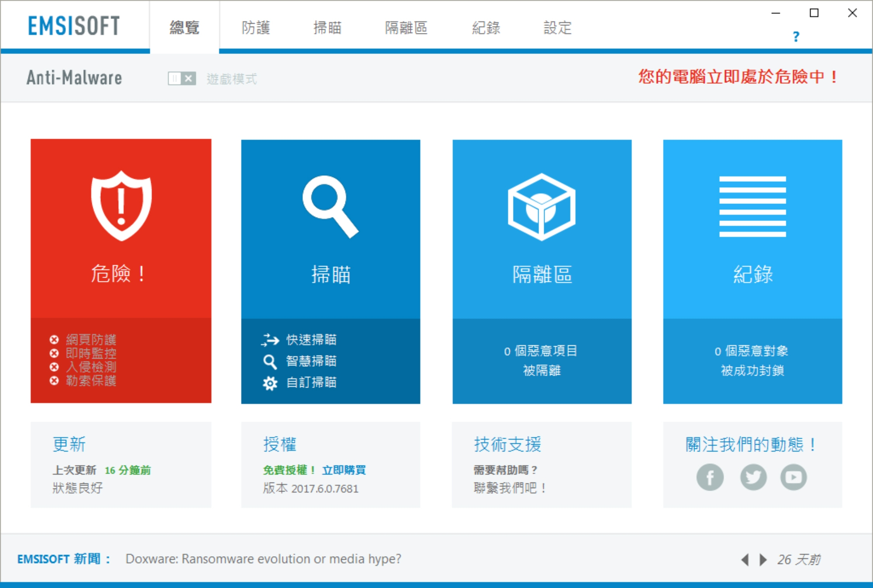Click the 掃瞄 tile label
Screen dimensions: 873x588
coord(331,274)
